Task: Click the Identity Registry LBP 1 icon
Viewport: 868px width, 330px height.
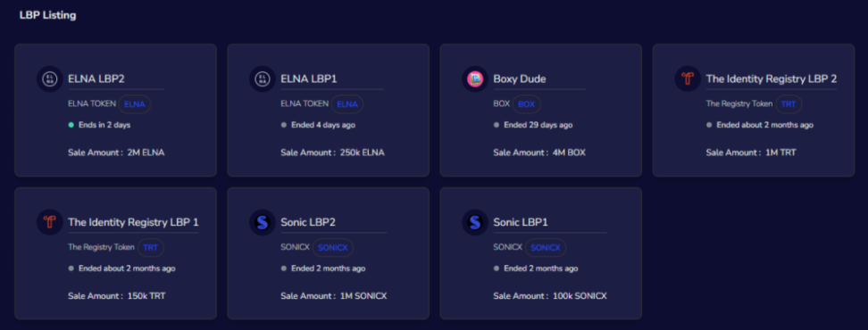Action: [x=50, y=222]
